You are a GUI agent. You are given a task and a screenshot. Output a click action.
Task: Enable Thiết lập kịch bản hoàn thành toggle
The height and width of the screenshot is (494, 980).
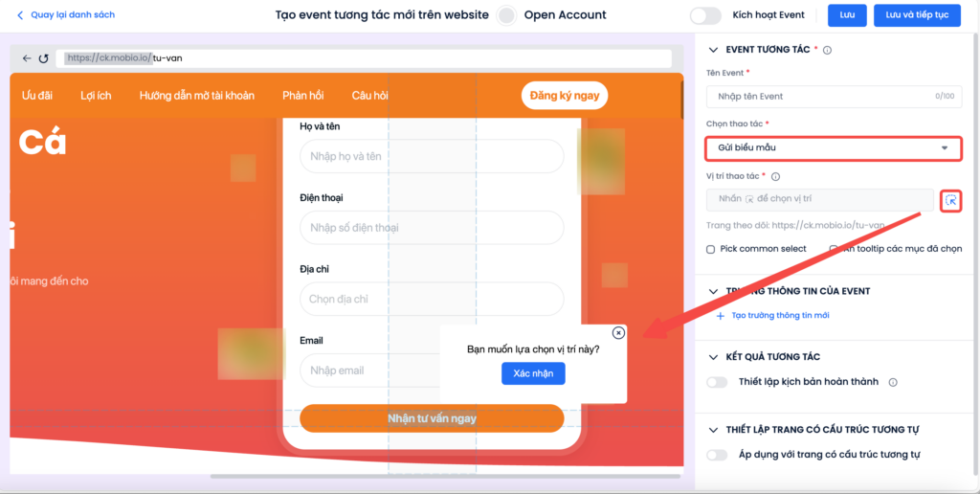[717, 382]
